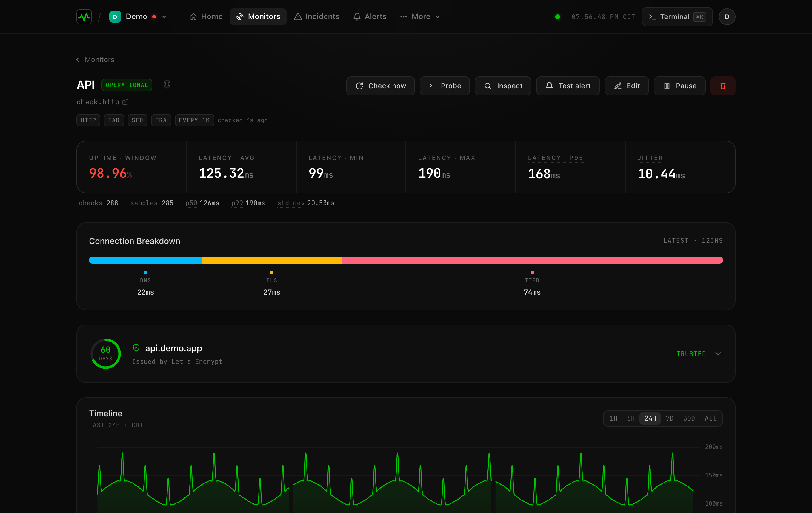Select the All timeline range
Screen dimensions: 812x513
(x=710, y=418)
